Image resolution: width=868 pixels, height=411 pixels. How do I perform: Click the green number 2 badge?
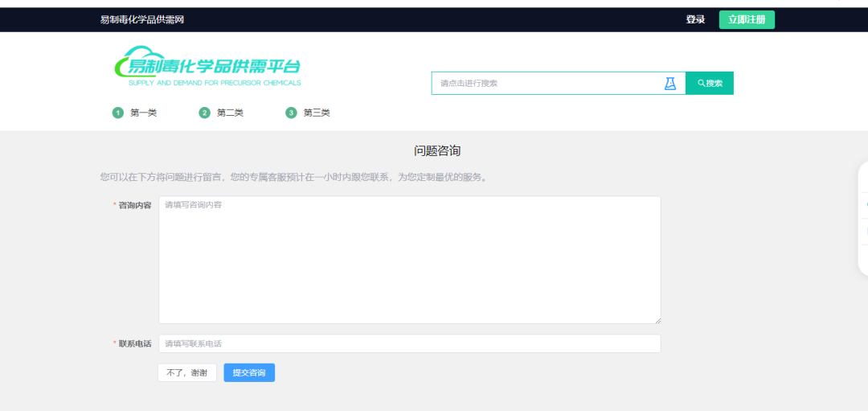[x=204, y=113]
